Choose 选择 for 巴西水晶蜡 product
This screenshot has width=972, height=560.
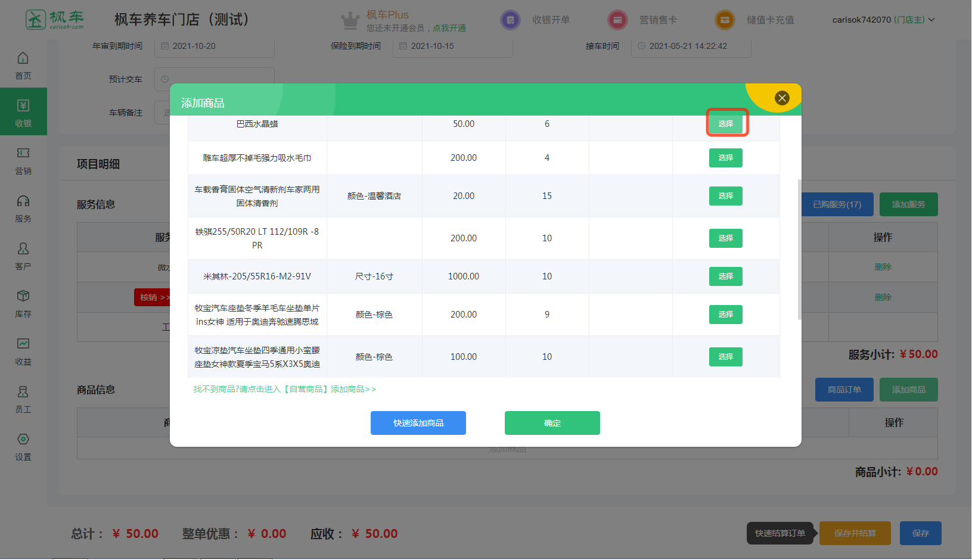[725, 123]
